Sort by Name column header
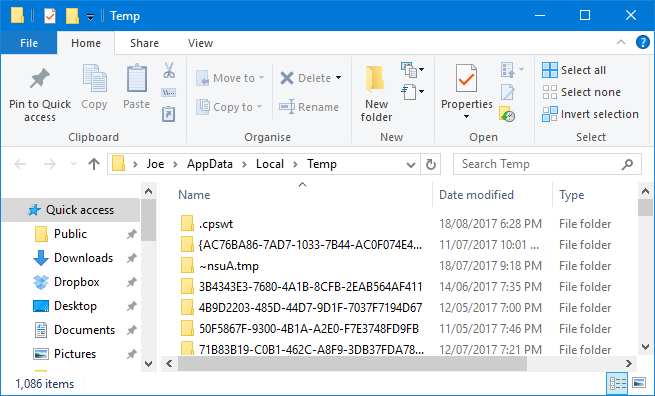This screenshot has width=655, height=396. point(194,195)
